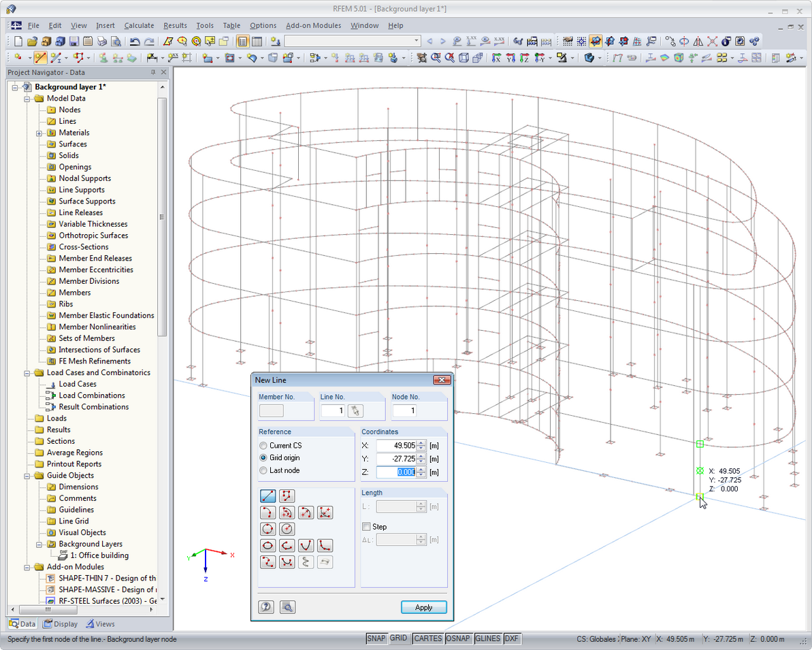The width and height of the screenshot is (812, 650).
Task: Click the navigator vertical scrollbar
Action: click(162, 218)
